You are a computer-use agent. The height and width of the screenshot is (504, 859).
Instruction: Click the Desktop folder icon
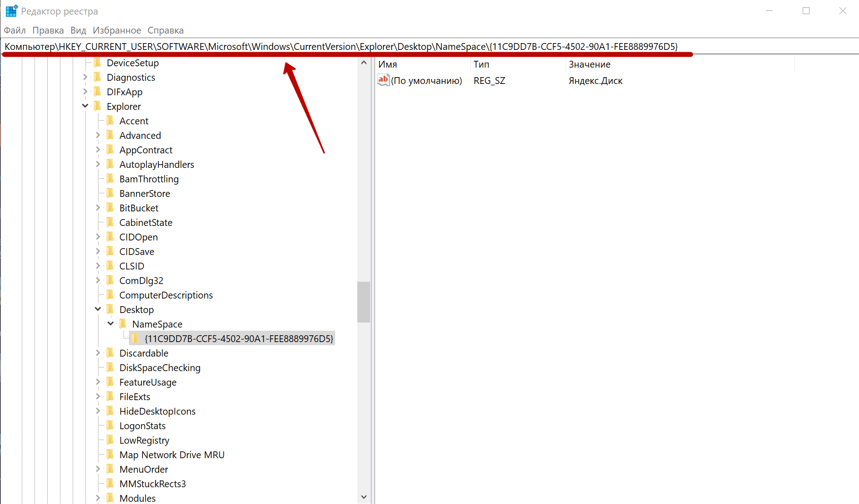tap(110, 309)
